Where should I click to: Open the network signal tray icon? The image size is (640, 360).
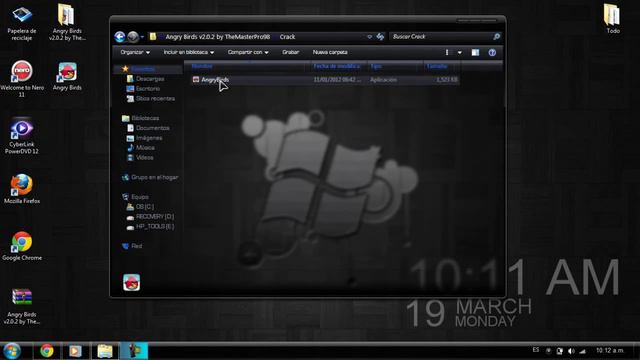click(x=582, y=351)
